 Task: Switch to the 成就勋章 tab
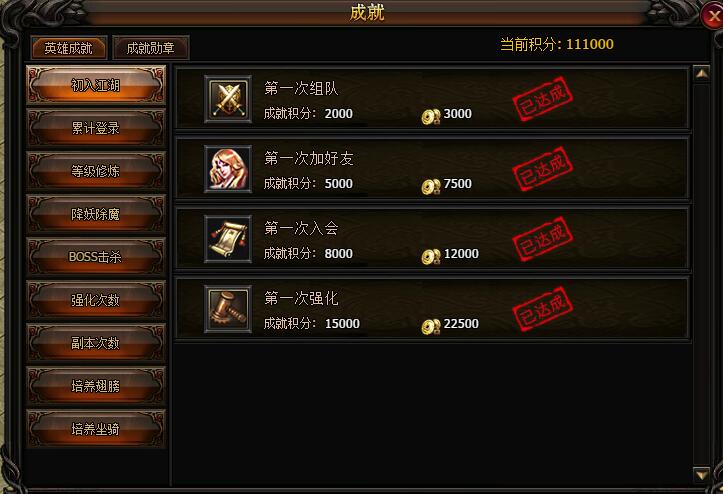pos(151,48)
